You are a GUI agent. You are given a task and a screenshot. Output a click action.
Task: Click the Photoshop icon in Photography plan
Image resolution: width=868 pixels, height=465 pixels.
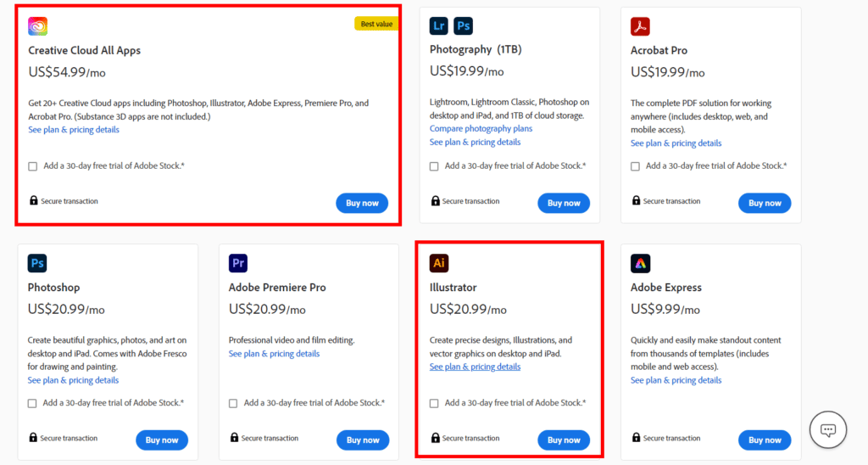[x=464, y=25]
